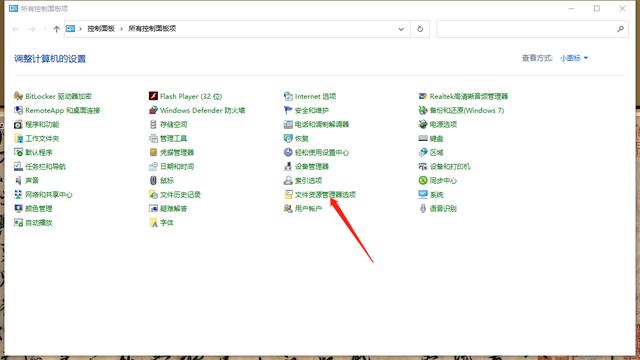Select 所有控制面板项 breadcrumb
Image resolution: width=640 pixels, height=360 pixels.
click(x=152, y=29)
